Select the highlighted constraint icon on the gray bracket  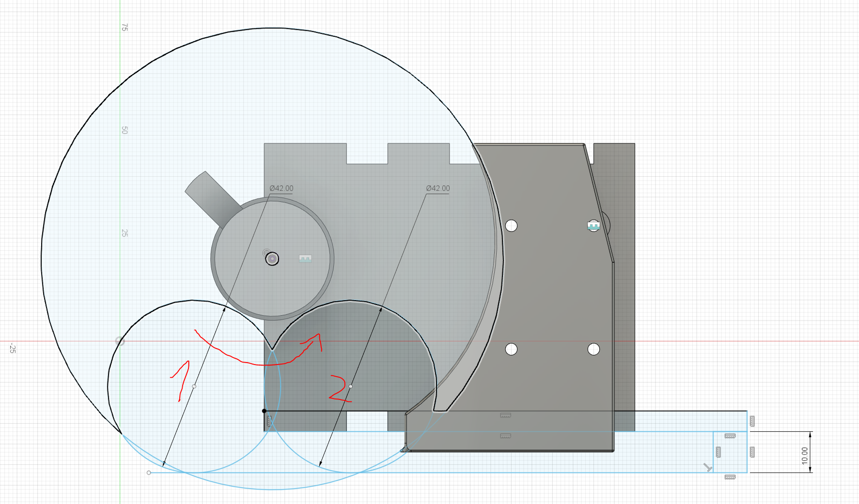(x=593, y=226)
